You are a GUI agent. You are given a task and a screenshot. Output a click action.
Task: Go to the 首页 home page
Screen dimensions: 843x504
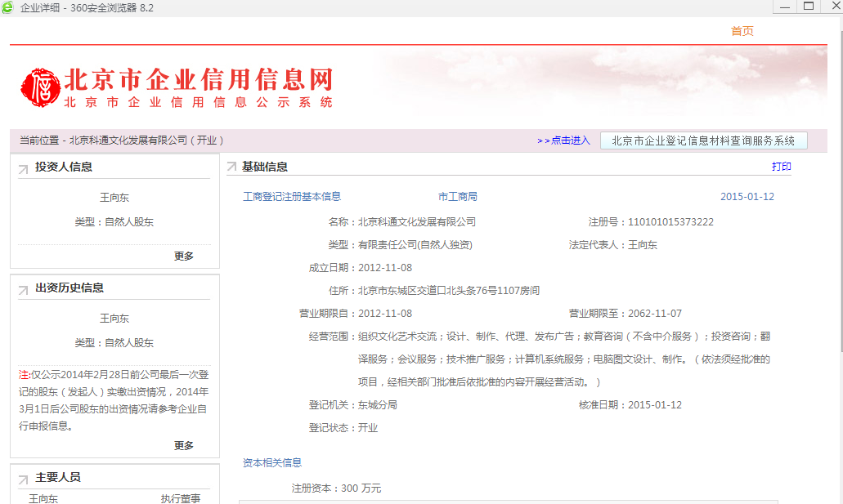tap(742, 31)
